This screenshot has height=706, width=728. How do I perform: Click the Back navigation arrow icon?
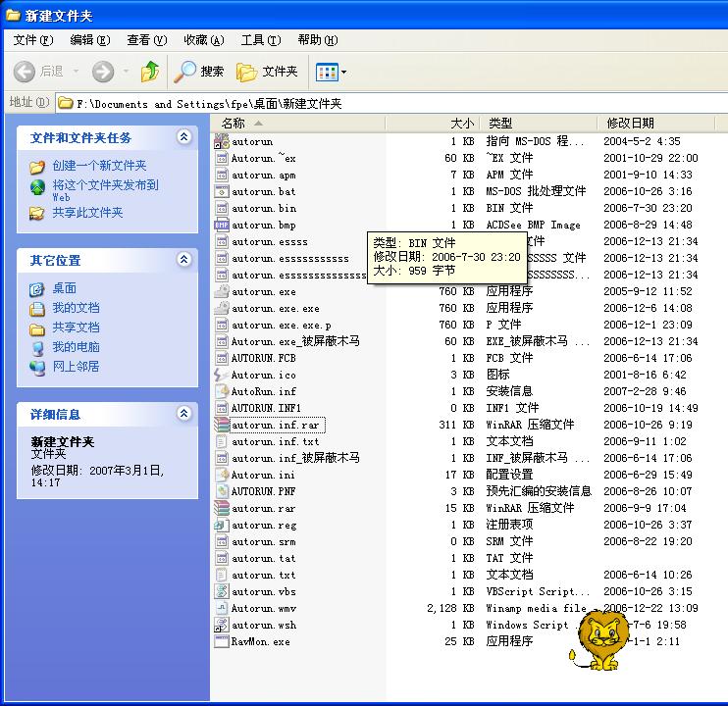(25, 72)
